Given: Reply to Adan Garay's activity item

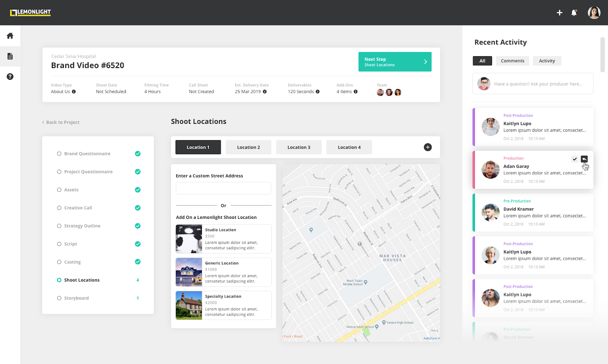Looking at the screenshot, I should pyautogui.click(x=584, y=159).
